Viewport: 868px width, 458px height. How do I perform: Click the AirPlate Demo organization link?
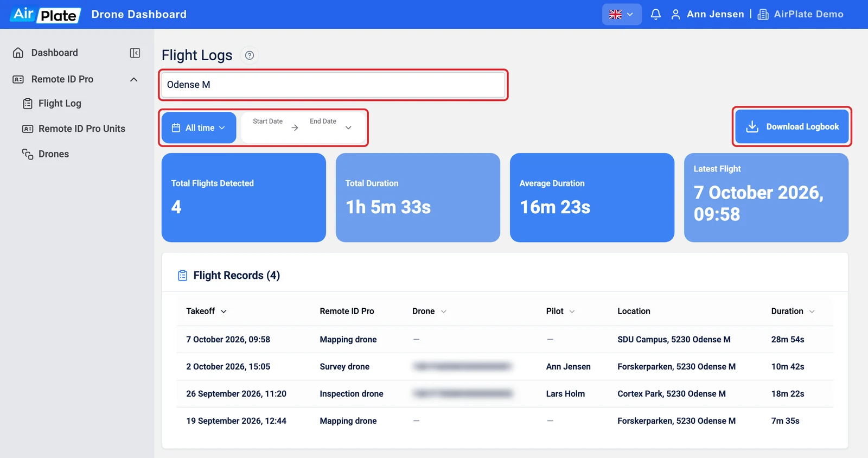coord(808,15)
